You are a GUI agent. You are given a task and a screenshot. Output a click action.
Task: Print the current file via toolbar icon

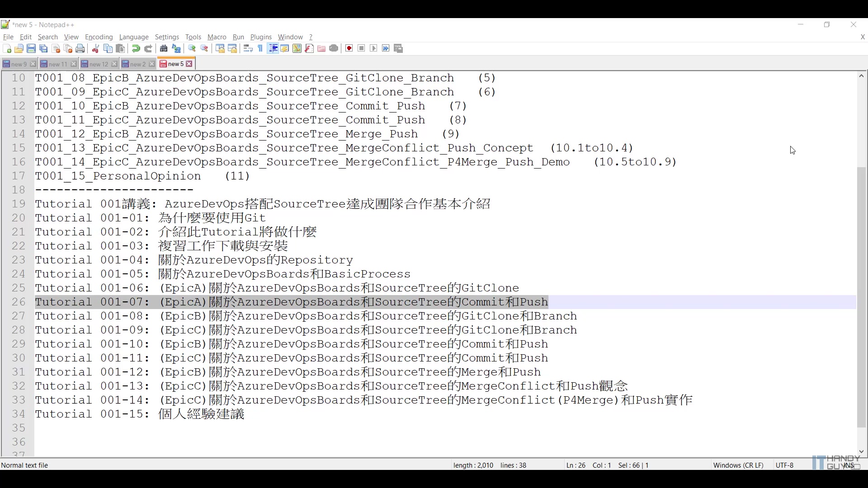tap(80, 48)
